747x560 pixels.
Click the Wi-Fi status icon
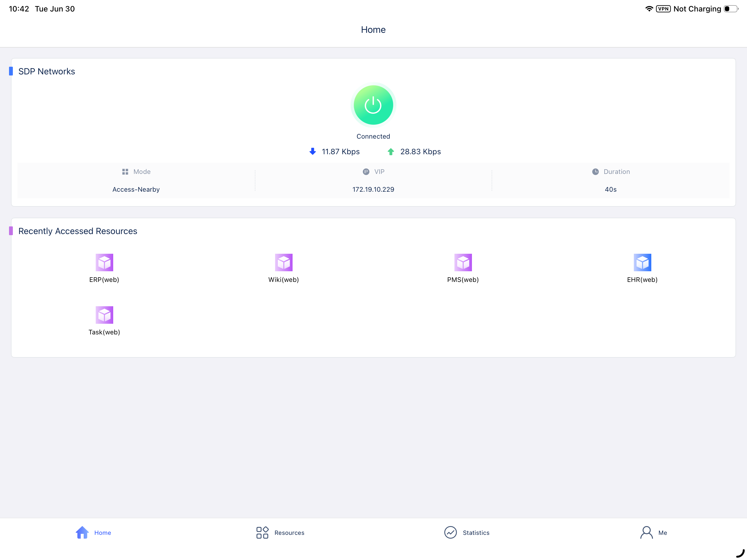click(649, 9)
